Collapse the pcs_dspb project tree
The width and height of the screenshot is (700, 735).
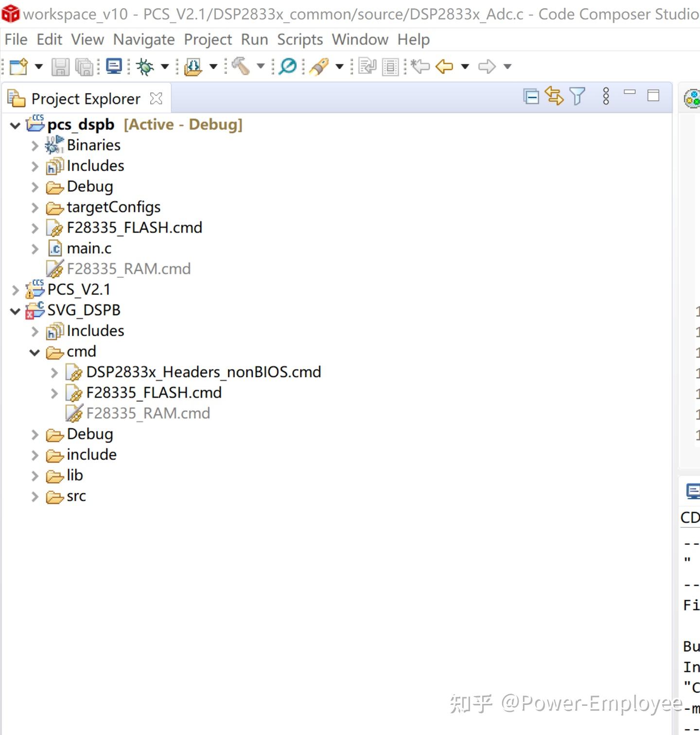pyautogui.click(x=15, y=125)
